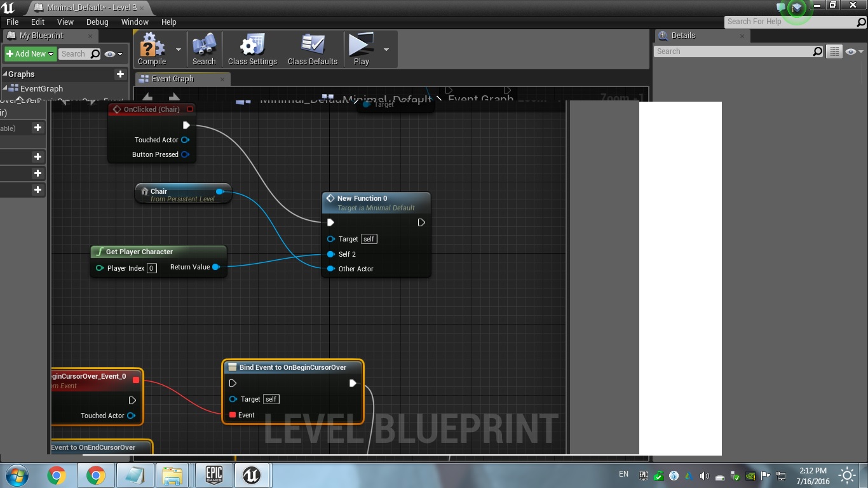Click the Unreal Engine logo in title bar
Screen dimensions: 868x488
(x=9, y=8)
